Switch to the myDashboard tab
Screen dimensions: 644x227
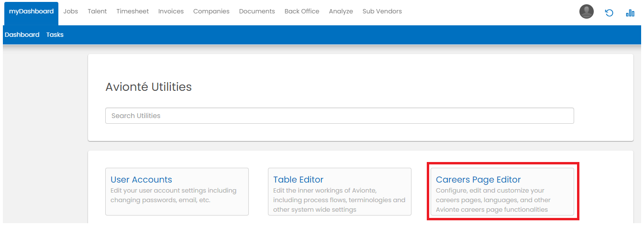[32, 13]
